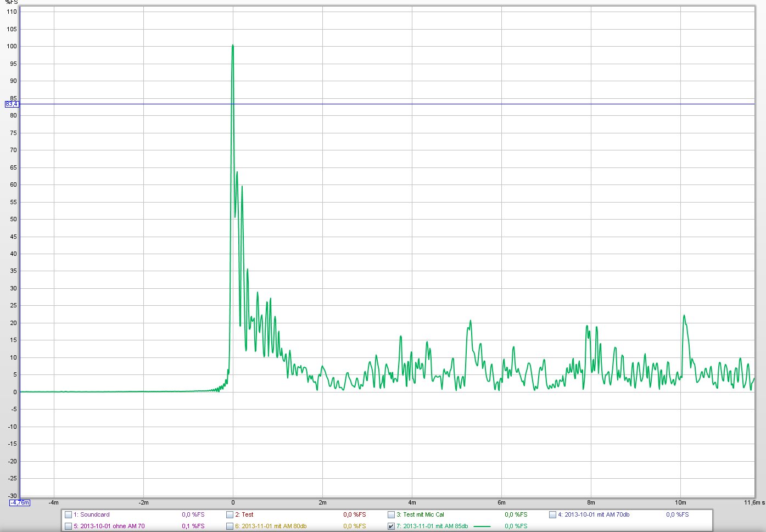Viewport: 766px width, 532px height.
Task: Click the red 0,0 %FS readout for Test
Action: 354,515
